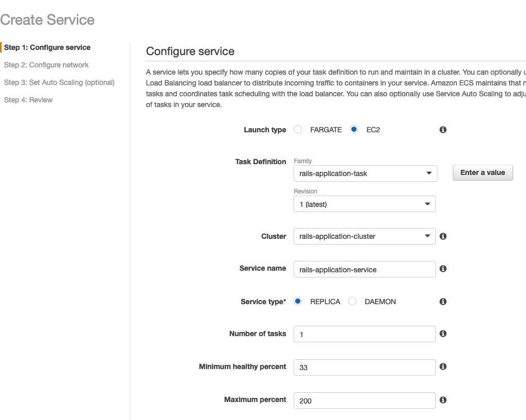The image size is (526, 420).
Task: Click info icon for Maximum percent
Action: click(443, 400)
